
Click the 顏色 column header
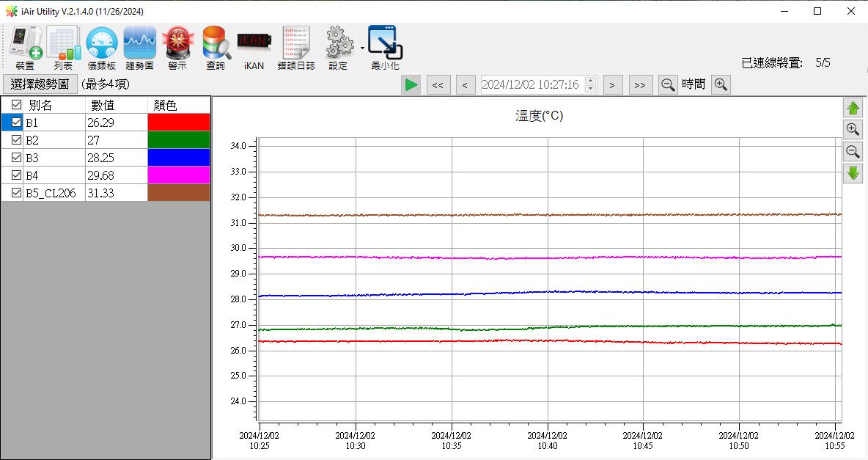(x=179, y=105)
